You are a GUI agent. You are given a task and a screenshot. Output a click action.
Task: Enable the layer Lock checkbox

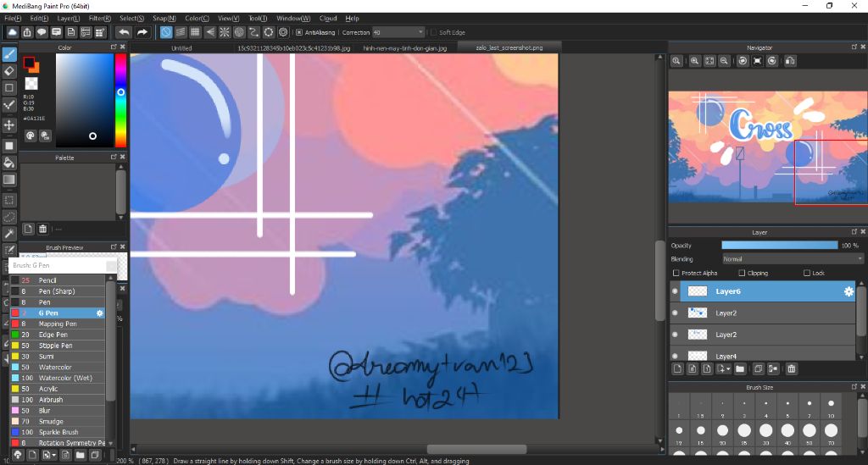pos(807,273)
